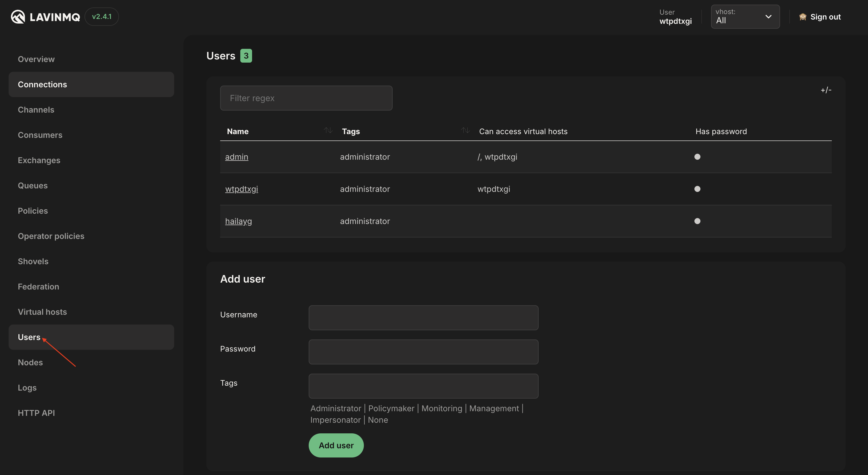The height and width of the screenshot is (475, 868).
Task: Sort the table by the Tags column arrows
Action: (465, 130)
